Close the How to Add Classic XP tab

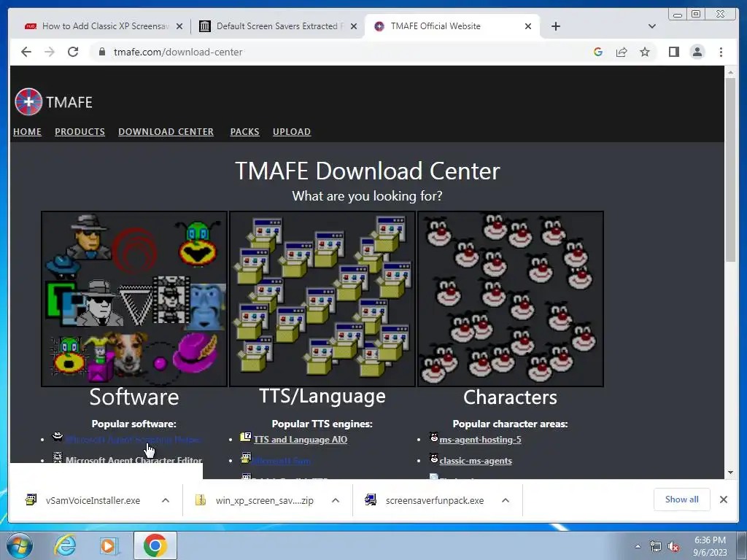[x=179, y=26]
